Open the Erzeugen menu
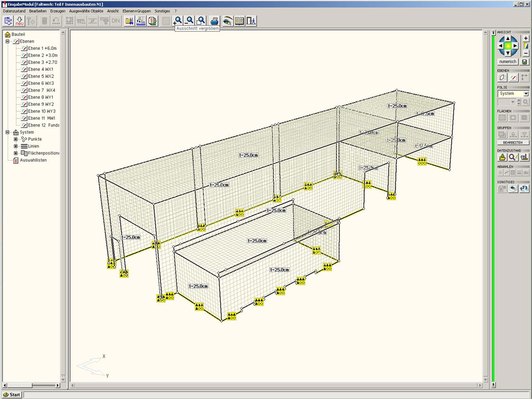532x399 pixels. click(x=58, y=11)
